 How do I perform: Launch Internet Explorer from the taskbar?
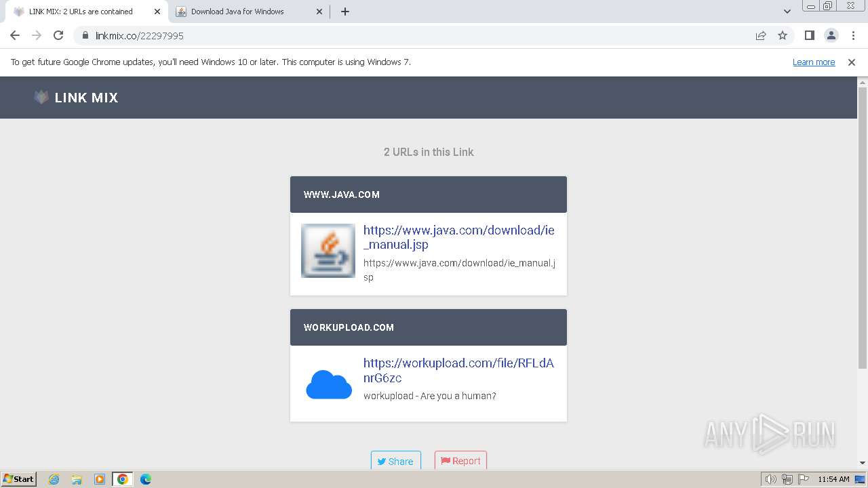coord(54,479)
